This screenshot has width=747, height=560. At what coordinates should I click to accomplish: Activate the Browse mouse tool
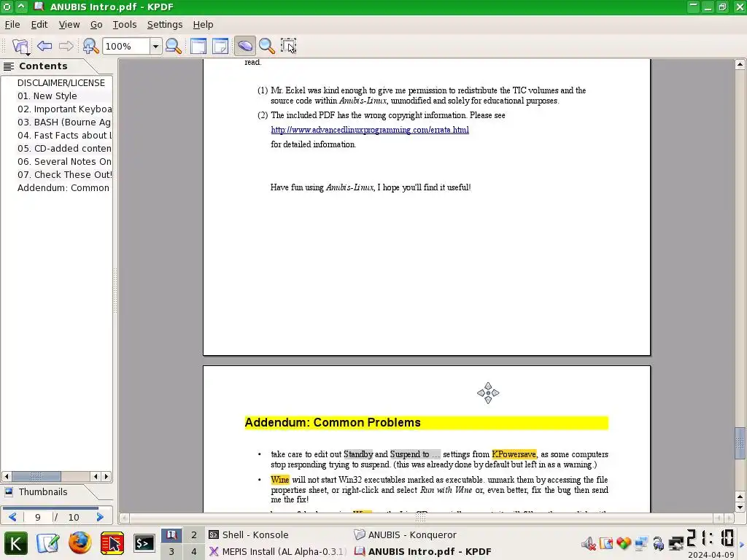[245, 46]
